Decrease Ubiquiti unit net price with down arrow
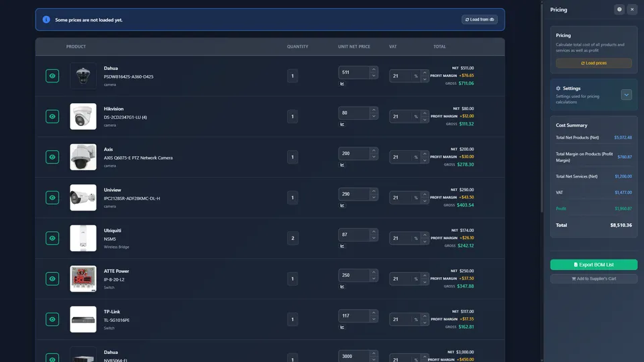Viewport: 644px width, 362px height. pos(374,238)
